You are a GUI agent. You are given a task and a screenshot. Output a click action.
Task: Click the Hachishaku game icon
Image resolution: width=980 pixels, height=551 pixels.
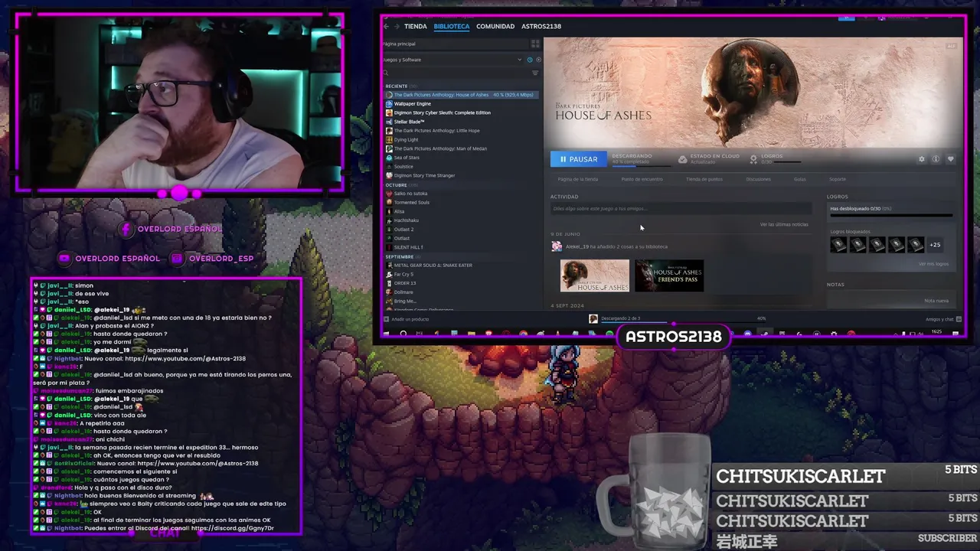[x=389, y=220]
